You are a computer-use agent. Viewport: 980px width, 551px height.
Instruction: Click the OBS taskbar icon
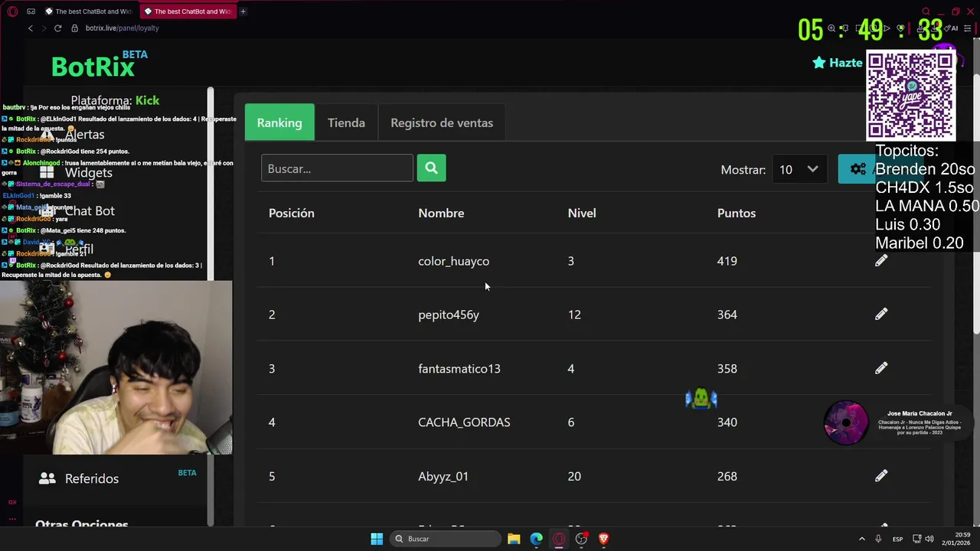[x=581, y=539]
